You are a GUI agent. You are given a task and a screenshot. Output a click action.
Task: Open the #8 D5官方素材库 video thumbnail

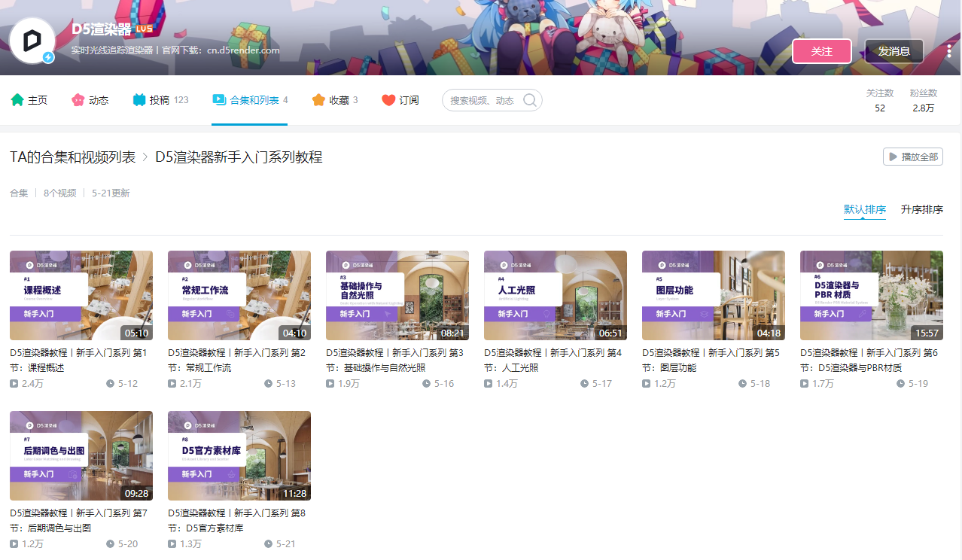(239, 455)
